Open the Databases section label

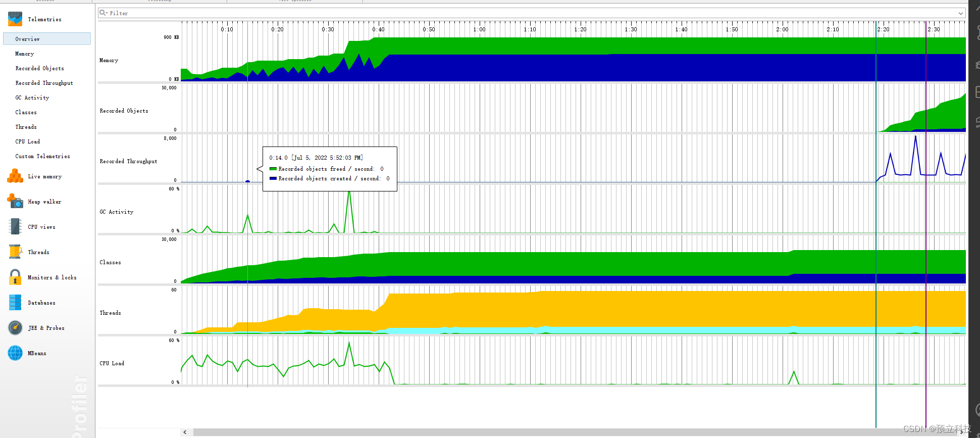(x=41, y=303)
